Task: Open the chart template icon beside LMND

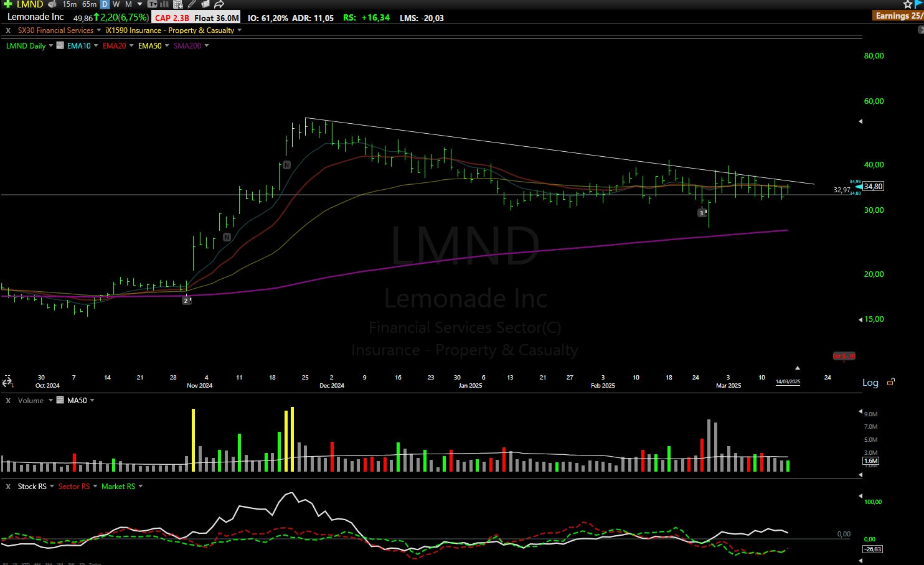Action: click(52, 4)
